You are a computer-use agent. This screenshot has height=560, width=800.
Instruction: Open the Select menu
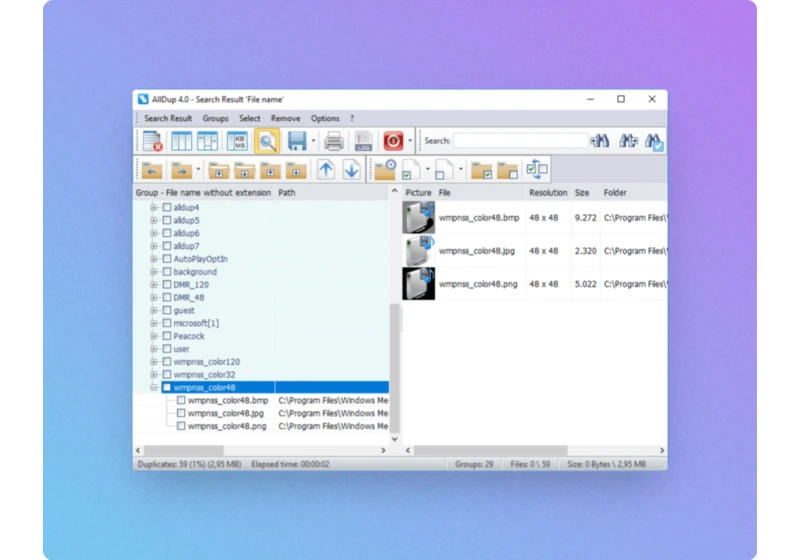click(x=249, y=118)
